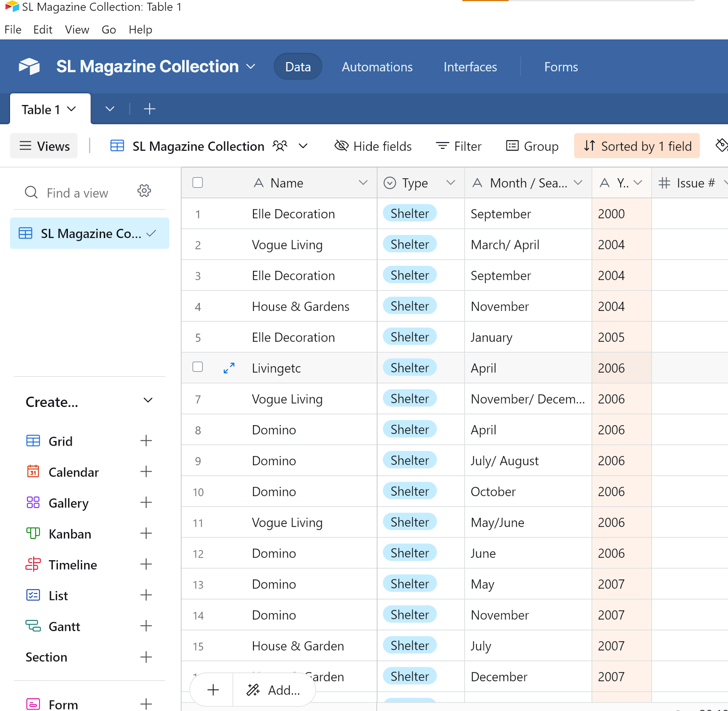Click the Grid view icon in Create list

[x=33, y=441]
